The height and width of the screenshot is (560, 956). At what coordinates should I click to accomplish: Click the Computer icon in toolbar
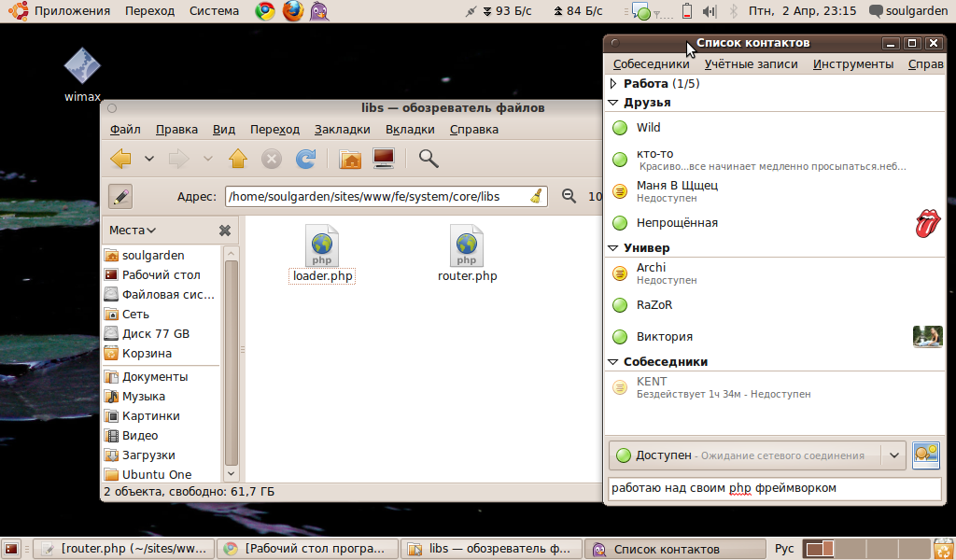384,159
